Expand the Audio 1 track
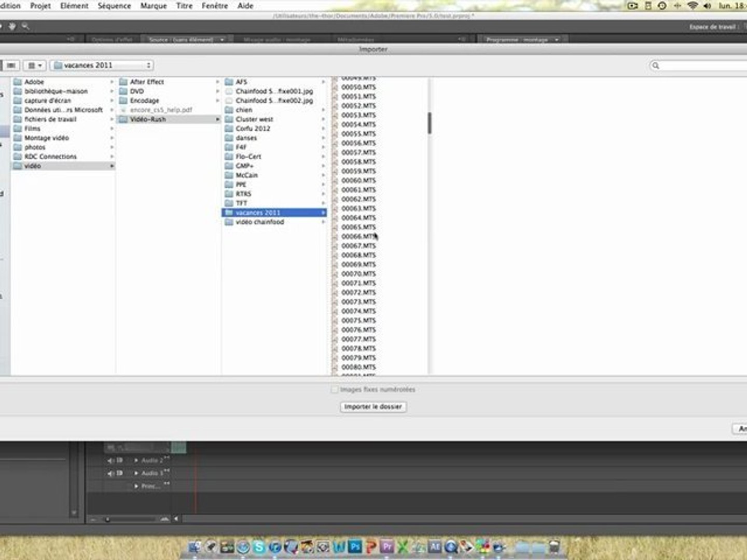Viewport: 747px width, 560px height. (x=136, y=473)
